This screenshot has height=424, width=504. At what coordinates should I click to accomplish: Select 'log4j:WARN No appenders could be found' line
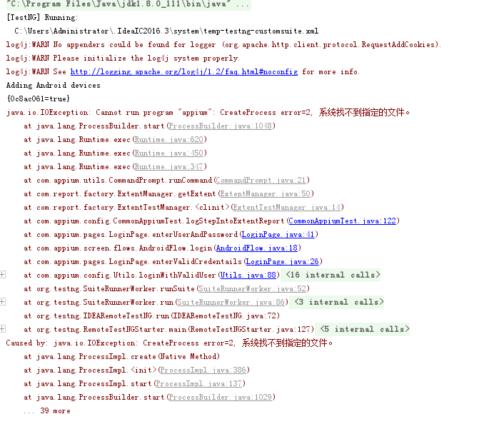click(x=223, y=45)
